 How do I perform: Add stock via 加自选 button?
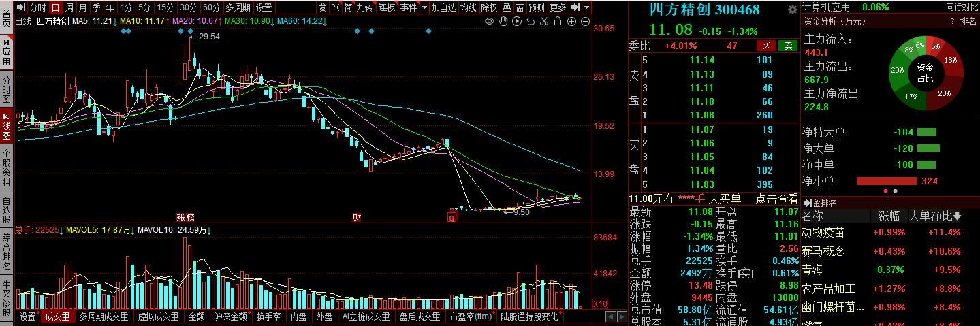tap(443, 7)
